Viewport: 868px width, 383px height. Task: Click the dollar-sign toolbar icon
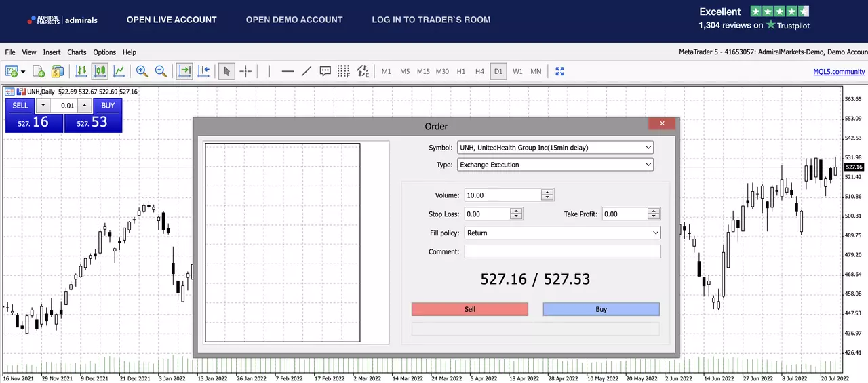(x=57, y=70)
